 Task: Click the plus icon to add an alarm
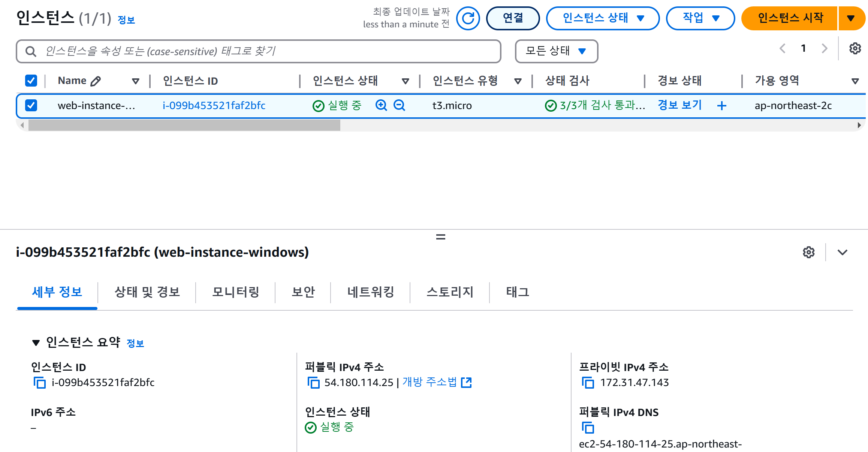(721, 106)
